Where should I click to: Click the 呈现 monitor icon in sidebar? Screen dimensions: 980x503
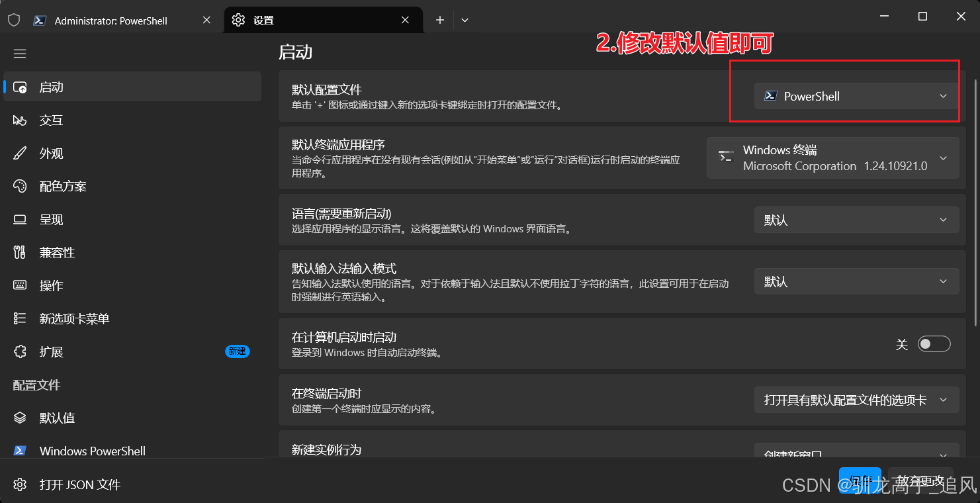[20, 220]
